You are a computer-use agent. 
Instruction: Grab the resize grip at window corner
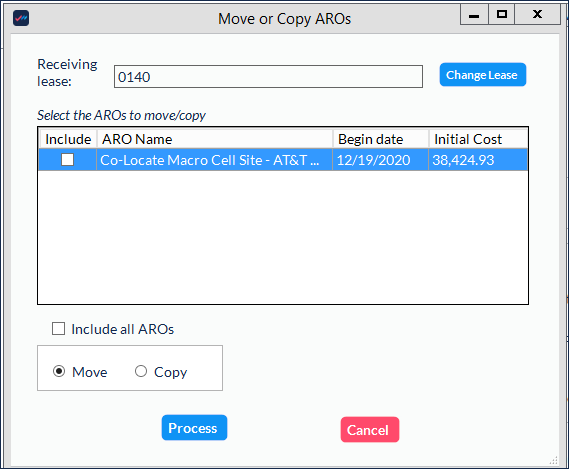click(x=554, y=460)
